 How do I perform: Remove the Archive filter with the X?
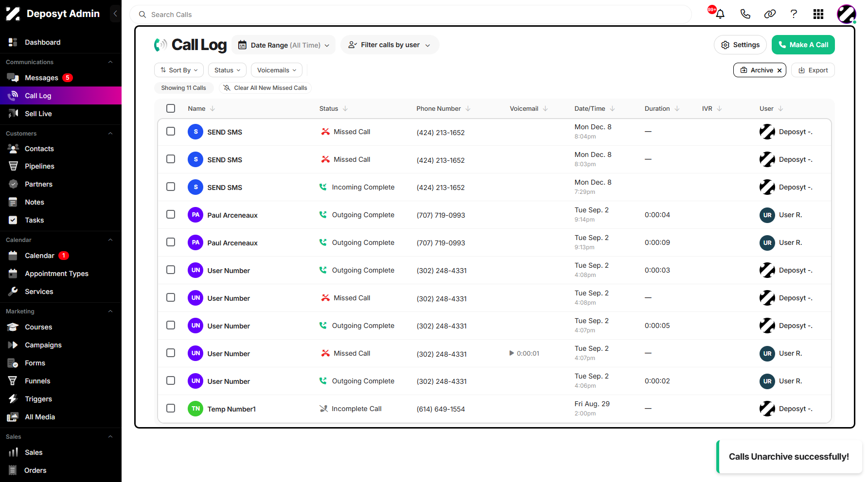pos(779,70)
